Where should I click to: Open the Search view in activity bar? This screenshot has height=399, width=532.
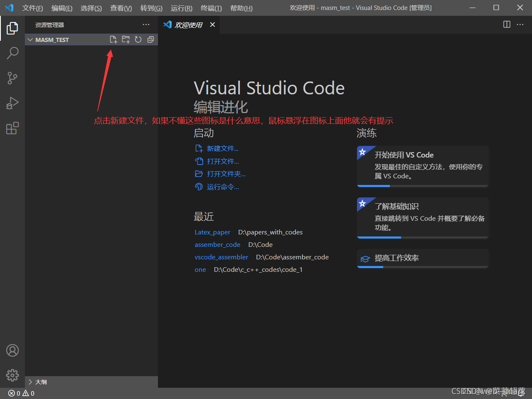click(x=12, y=53)
